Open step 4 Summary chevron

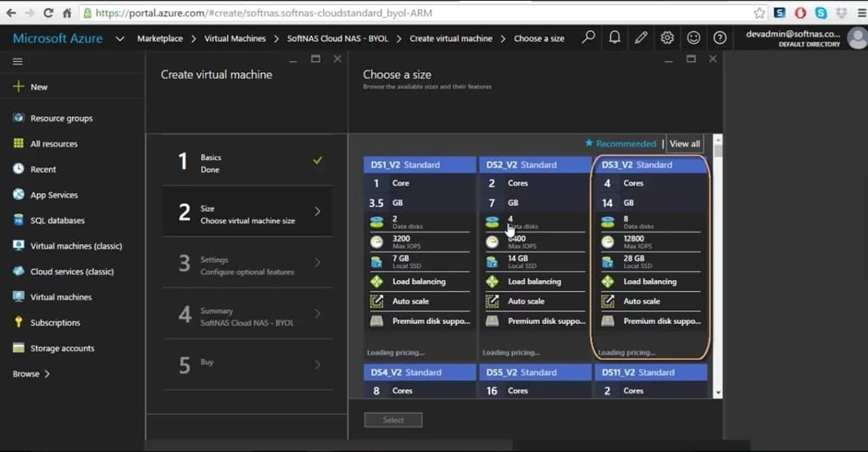[317, 314]
